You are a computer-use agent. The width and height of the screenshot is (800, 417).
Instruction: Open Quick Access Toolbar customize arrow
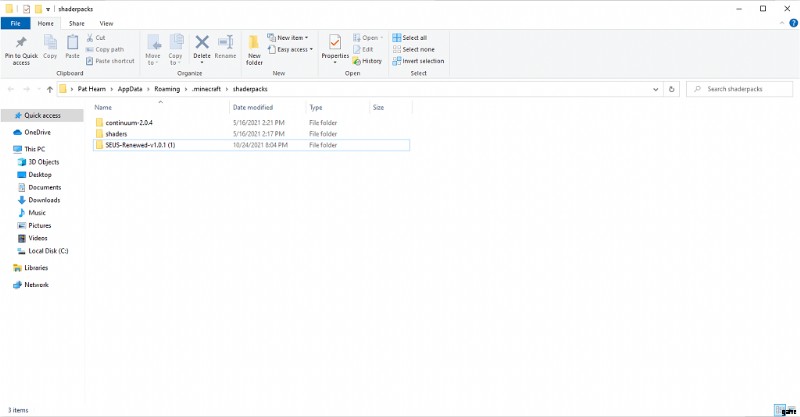(x=48, y=9)
